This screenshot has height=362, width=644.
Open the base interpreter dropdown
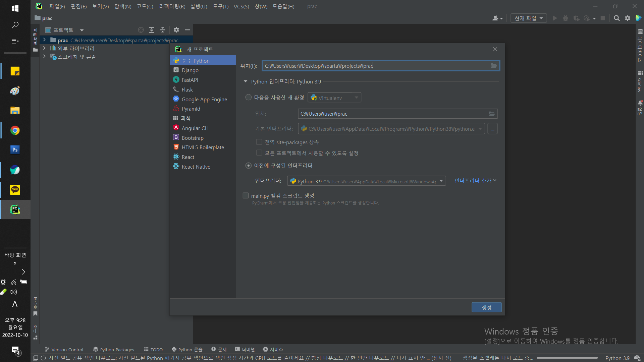(391, 129)
